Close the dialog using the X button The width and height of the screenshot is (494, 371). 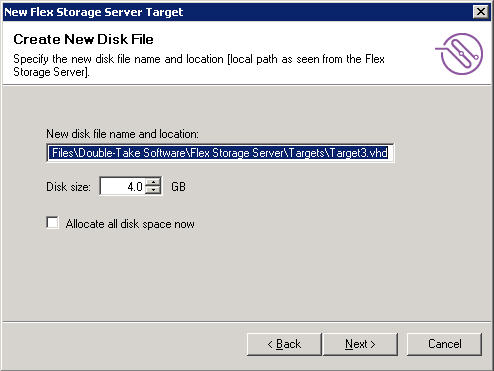click(x=481, y=12)
